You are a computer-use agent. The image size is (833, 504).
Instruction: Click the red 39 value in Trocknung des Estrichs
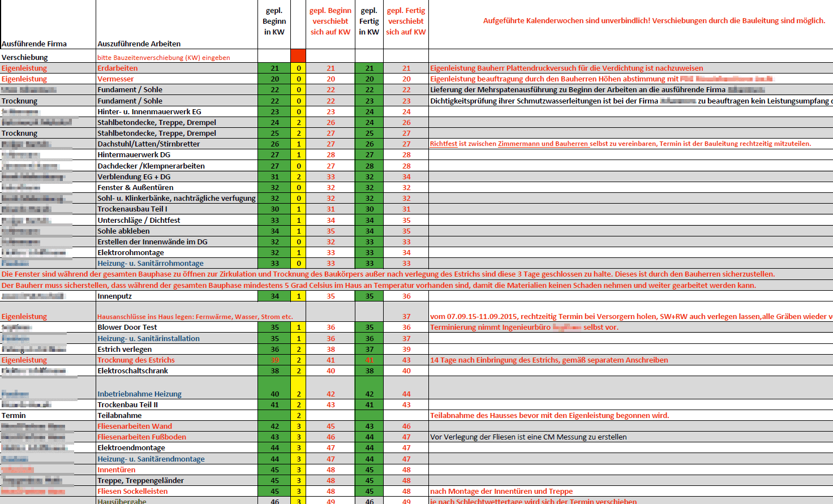coord(273,360)
